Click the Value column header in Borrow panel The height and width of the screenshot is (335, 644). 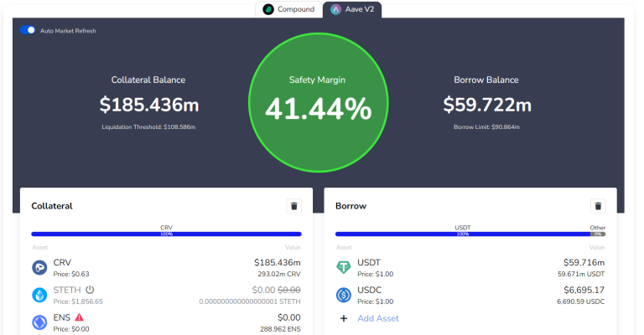point(597,247)
